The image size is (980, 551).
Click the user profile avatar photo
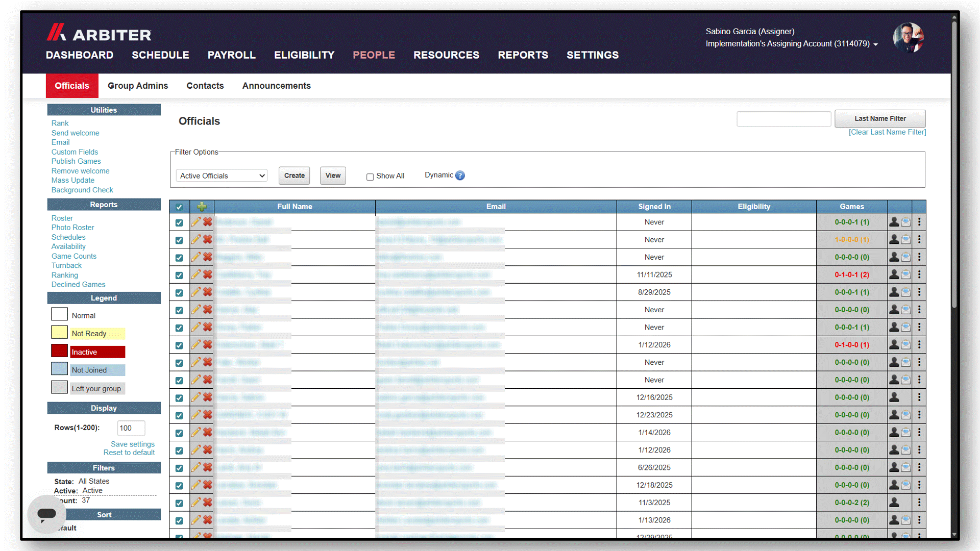pos(908,38)
